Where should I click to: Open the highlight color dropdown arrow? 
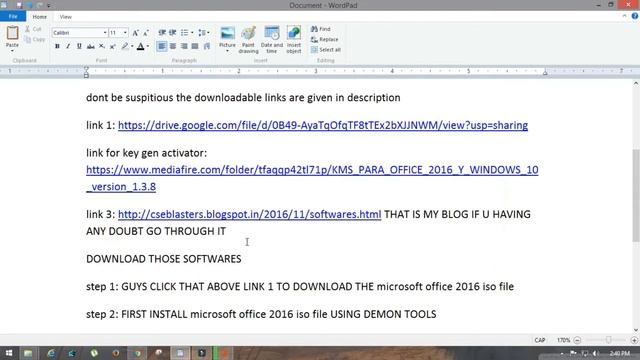click(132, 47)
